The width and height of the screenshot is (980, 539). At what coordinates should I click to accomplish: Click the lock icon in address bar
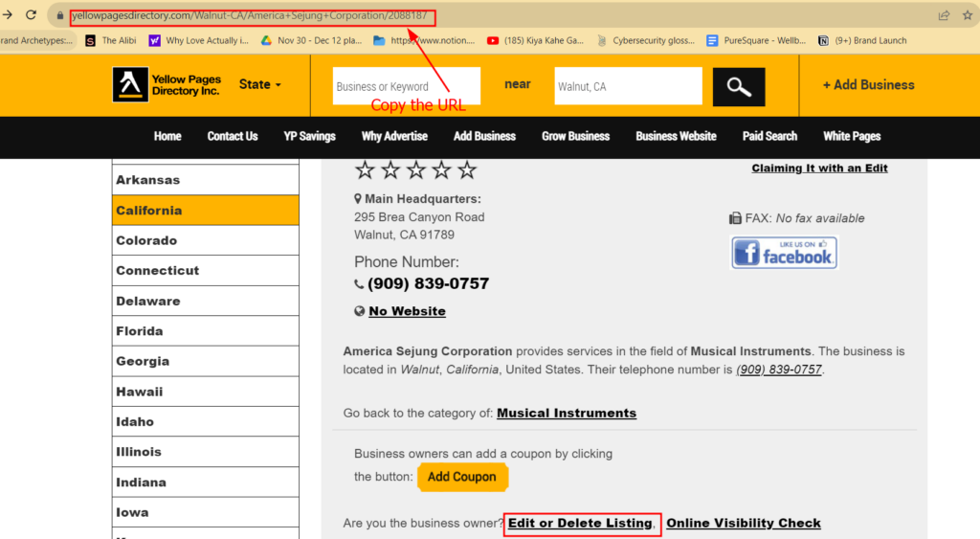click(x=60, y=15)
